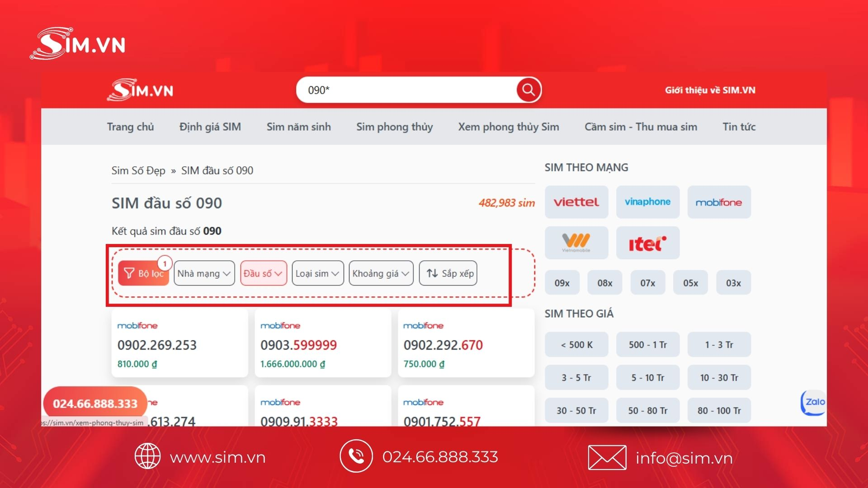The height and width of the screenshot is (488, 868).
Task: Select the Vietnamobile network logo
Action: click(x=576, y=243)
